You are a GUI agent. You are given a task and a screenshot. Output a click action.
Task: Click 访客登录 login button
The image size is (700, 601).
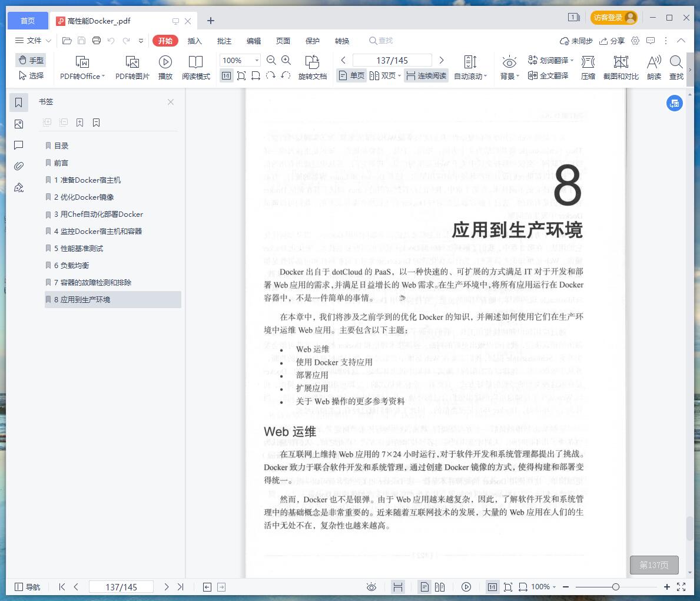(x=614, y=18)
